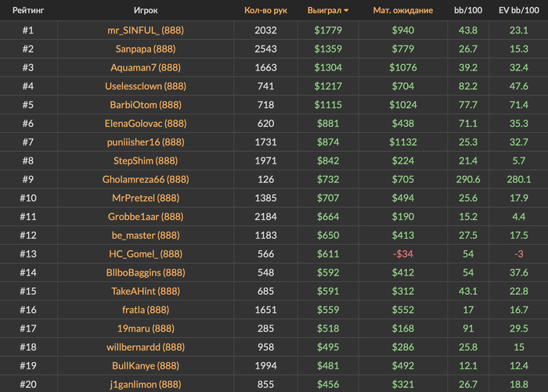Open j1ganlimon (888) player profile
Screen dimensions: 548x392
tap(145, 384)
